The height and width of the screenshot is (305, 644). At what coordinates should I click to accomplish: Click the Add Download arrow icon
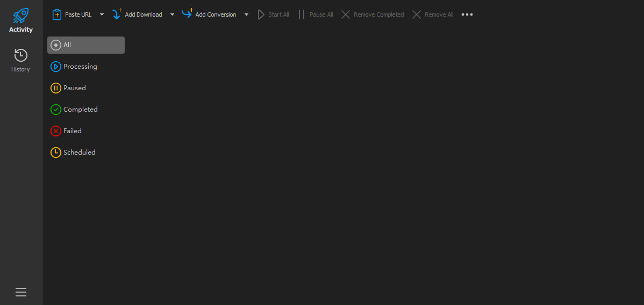[x=117, y=14]
